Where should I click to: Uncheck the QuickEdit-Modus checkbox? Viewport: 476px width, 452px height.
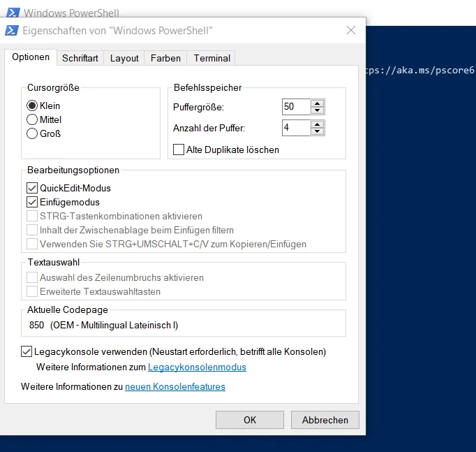pos(32,188)
